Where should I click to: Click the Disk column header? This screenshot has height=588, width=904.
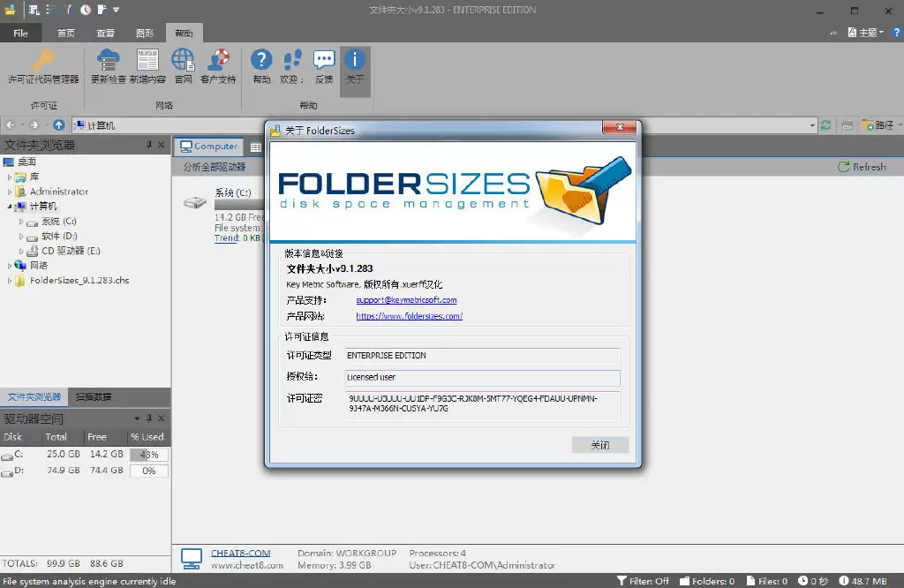tap(21, 437)
